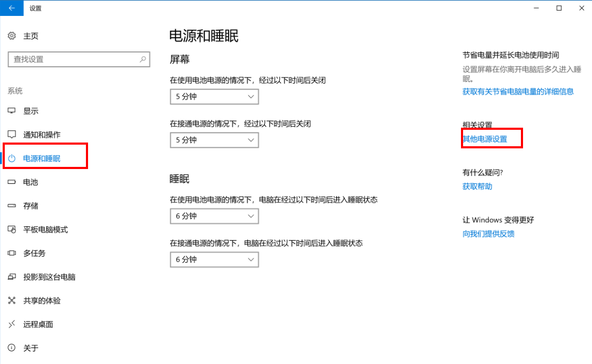Open 远程桌面 settings page

(x=38, y=324)
